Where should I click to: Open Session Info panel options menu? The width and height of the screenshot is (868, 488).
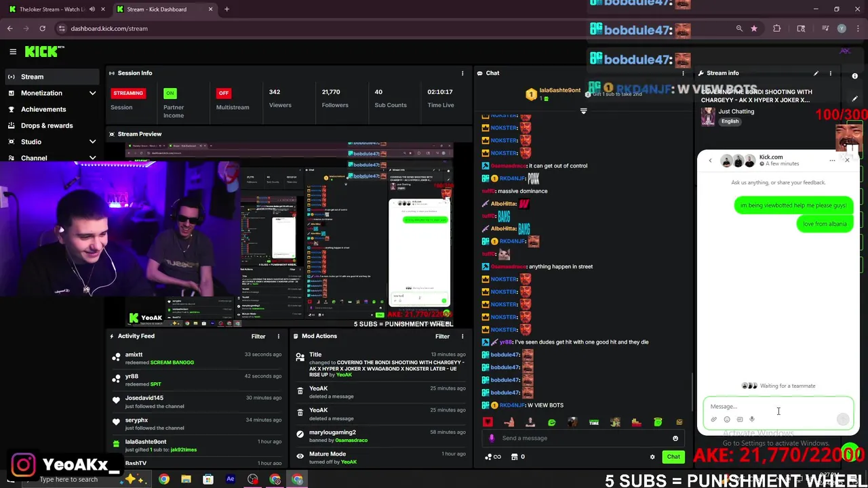(x=462, y=73)
